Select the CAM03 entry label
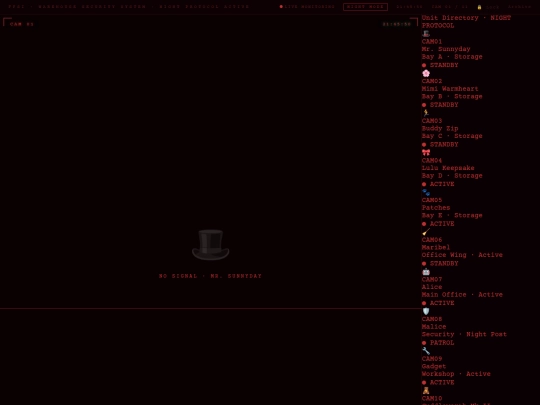Viewport: 540px width, 405px height. (432, 121)
